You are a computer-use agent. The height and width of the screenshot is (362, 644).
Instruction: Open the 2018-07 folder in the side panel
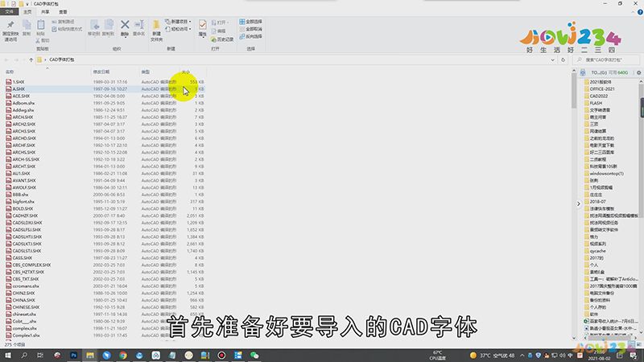pos(597,202)
